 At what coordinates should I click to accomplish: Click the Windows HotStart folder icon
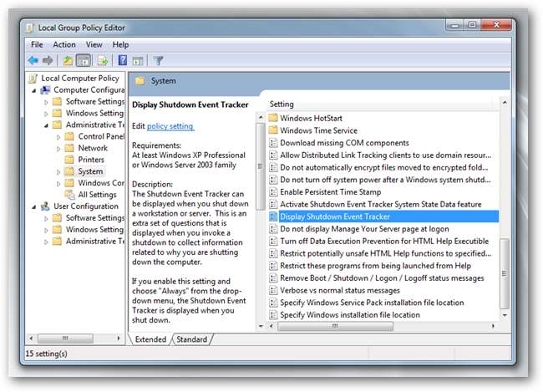pos(272,118)
